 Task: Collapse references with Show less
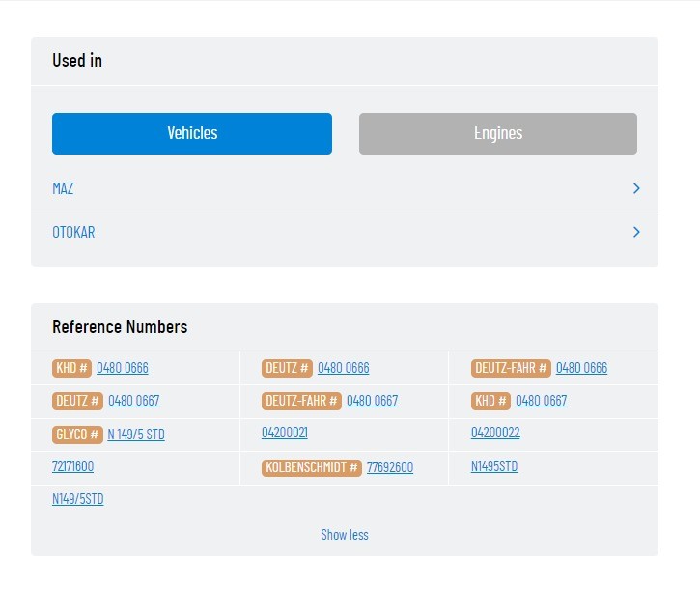[x=345, y=535]
